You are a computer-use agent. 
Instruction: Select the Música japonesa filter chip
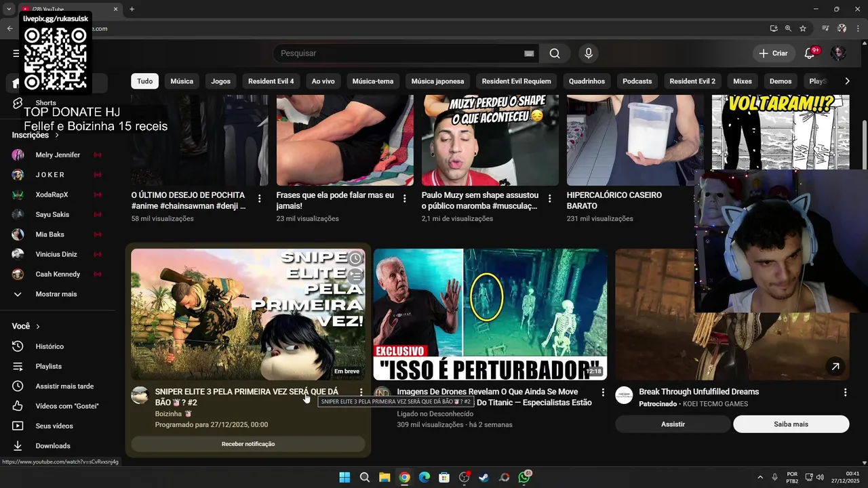point(438,81)
